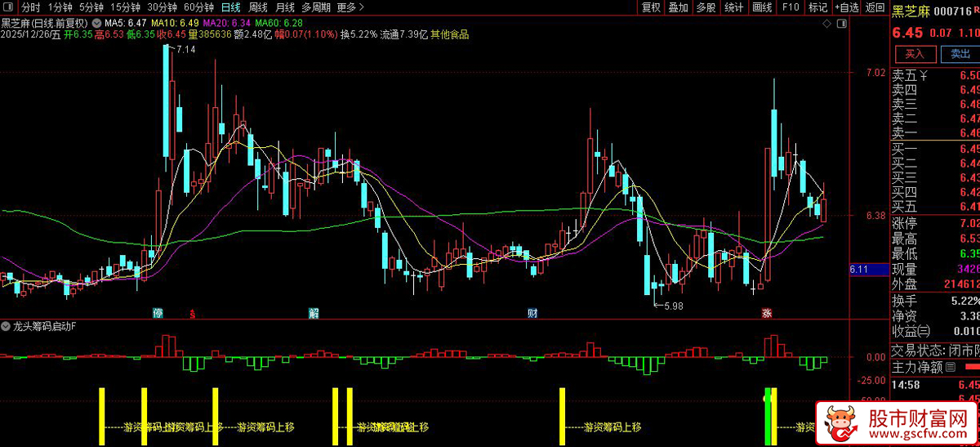The width and height of the screenshot is (980, 447).
Task: Click the 返回 back button
Action: pyautogui.click(x=875, y=7)
